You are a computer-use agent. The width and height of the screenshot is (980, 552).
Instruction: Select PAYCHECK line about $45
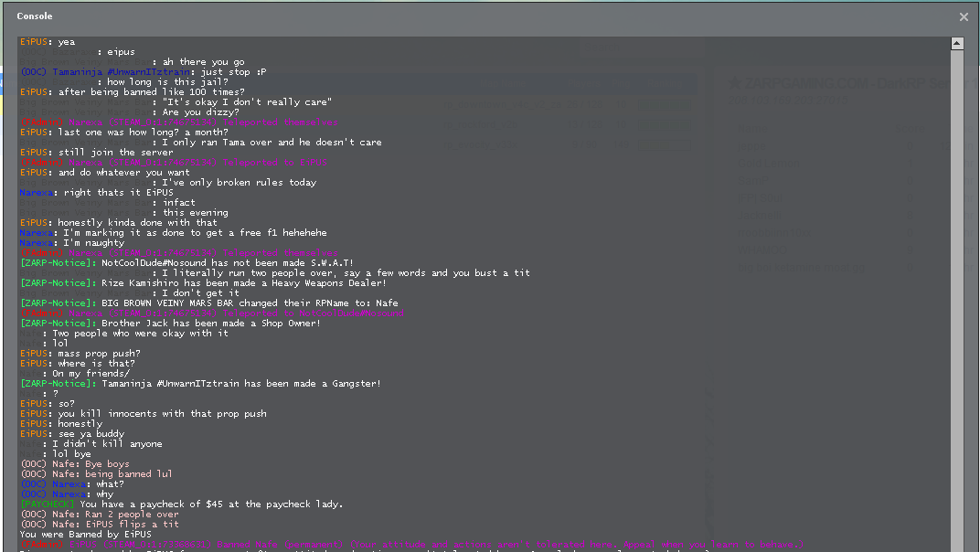182,504
